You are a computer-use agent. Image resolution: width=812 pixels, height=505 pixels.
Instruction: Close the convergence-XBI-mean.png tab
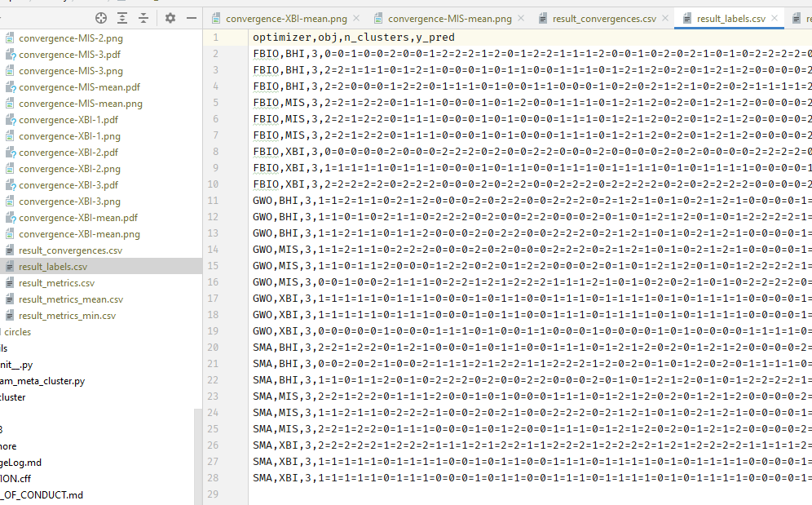point(356,18)
